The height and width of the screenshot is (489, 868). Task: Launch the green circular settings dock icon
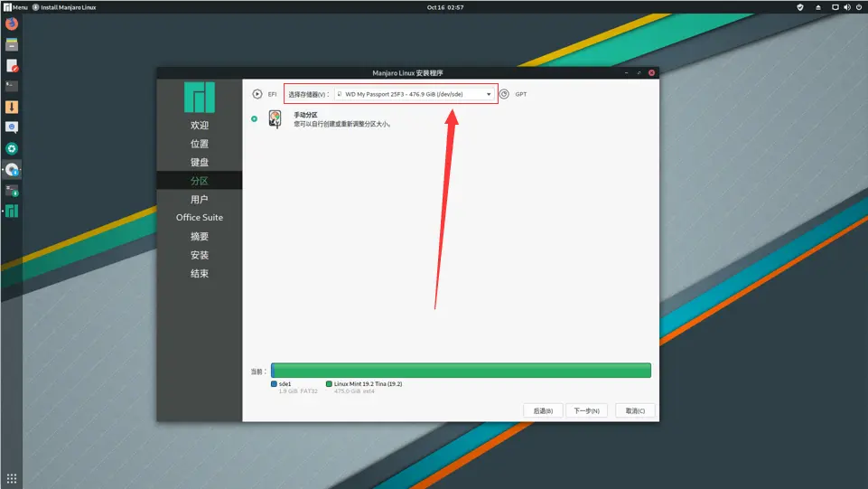pos(12,148)
